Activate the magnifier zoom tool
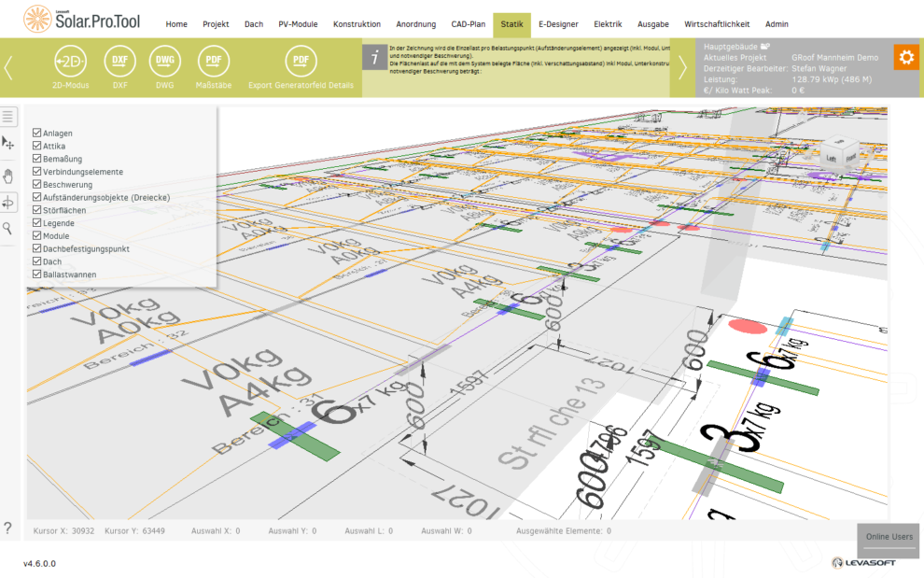The height and width of the screenshot is (578, 924). (8, 228)
